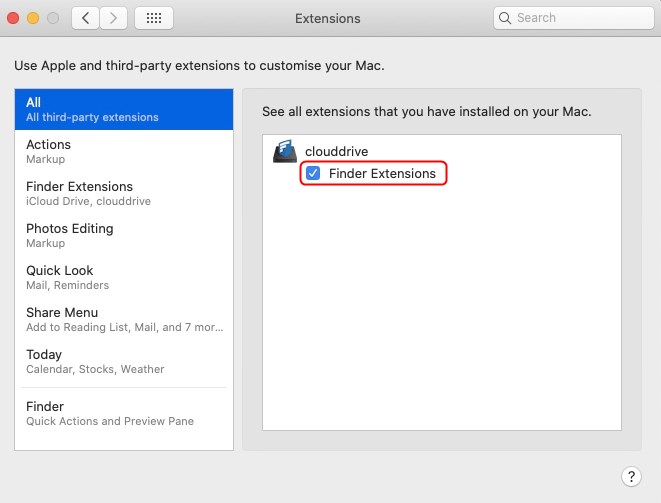Screen dimensions: 661x503
Task: Click the Finder Extensions checkbox label
Action: coord(382,174)
